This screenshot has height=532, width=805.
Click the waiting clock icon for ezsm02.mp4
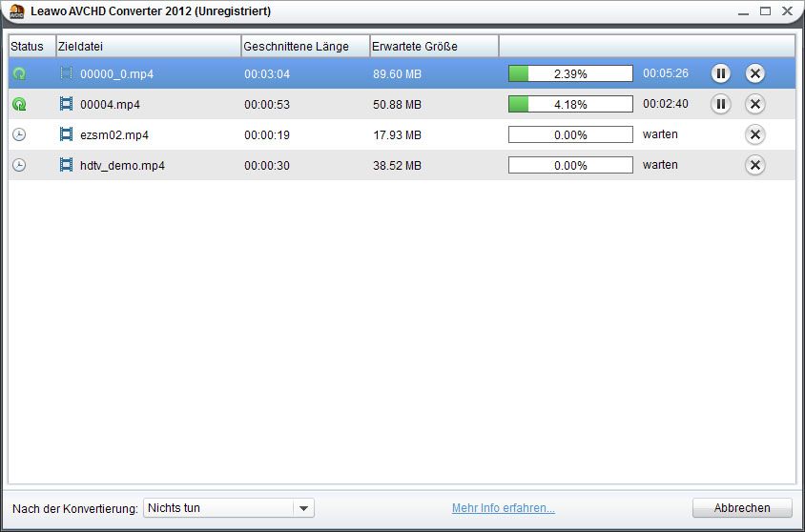[19, 135]
